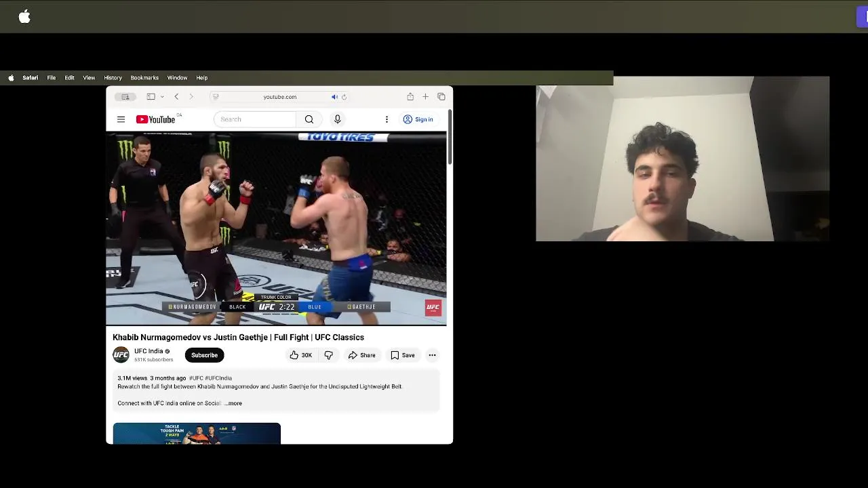The width and height of the screenshot is (868, 488).
Task: Subscribe to UFC India
Action: [204, 355]
